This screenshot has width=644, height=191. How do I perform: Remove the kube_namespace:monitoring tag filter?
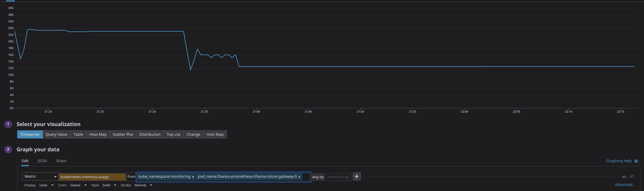[x=193, y=177]
